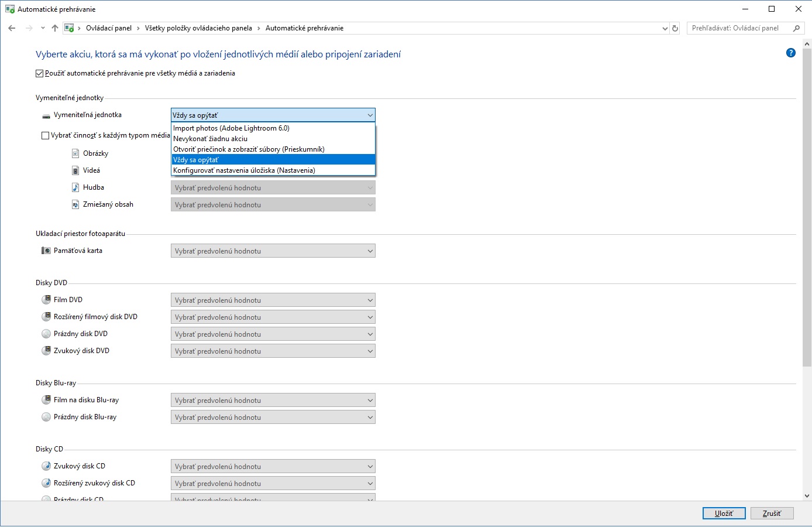Click the Ukladací priestor fotoaparátu heading
The width and height of the screenshot is (812, 527).
point(80,234)
